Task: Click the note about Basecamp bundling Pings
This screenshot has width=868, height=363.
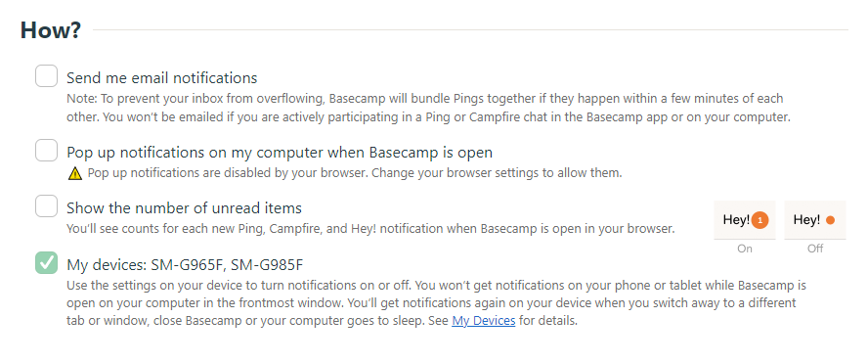Action: pos(428,108)
